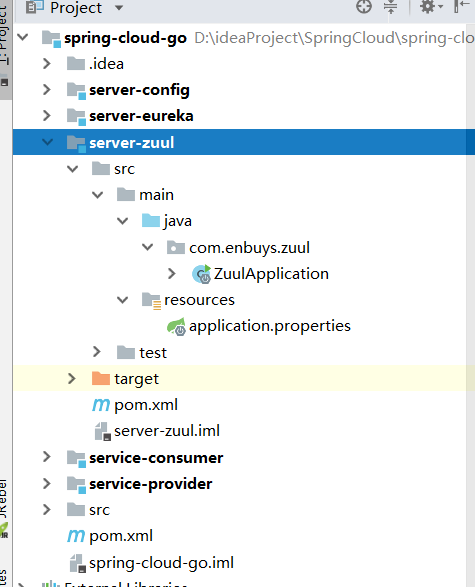Collapse the resources folder

122,300
